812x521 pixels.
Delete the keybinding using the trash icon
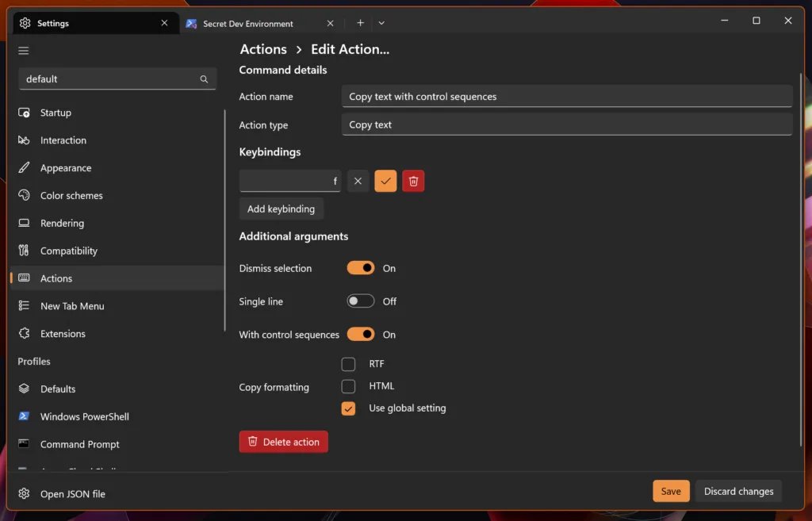click(413, 181)
